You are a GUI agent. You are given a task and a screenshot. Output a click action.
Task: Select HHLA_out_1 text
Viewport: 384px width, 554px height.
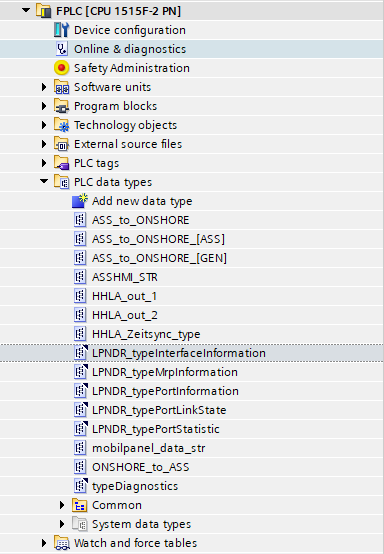pos(124,296)
